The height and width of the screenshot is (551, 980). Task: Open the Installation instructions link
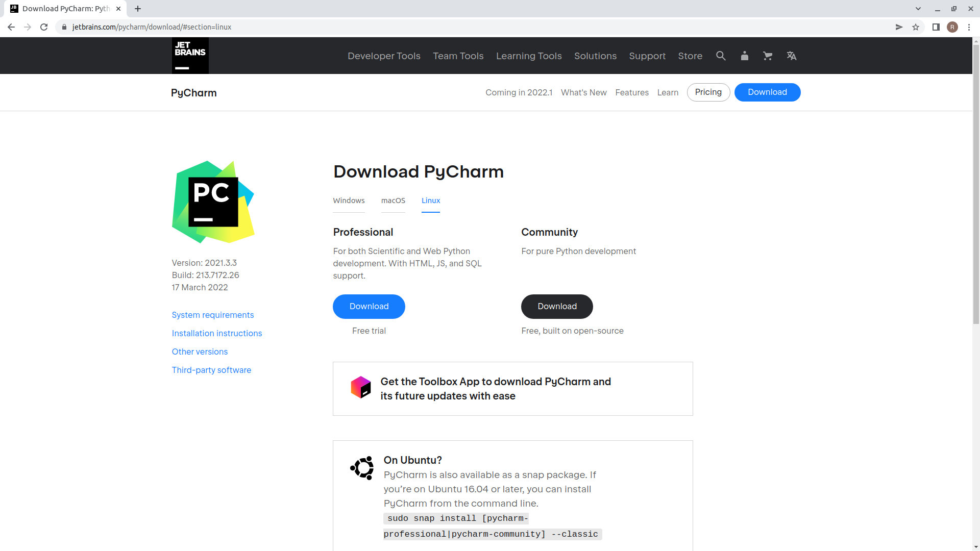point(216,333)
